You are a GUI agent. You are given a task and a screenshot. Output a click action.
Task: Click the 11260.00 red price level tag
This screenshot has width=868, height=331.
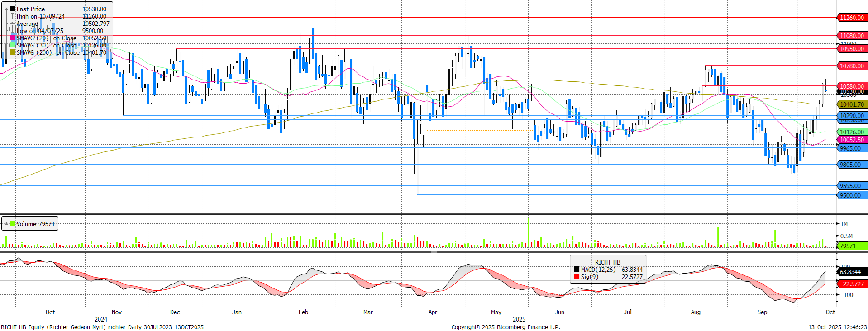tap(852, 18)
